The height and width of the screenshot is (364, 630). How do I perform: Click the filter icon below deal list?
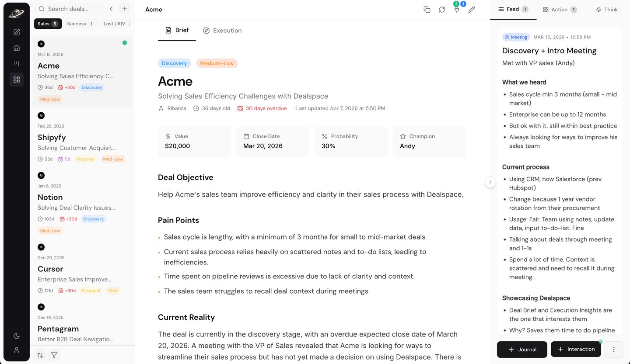coord(54,355)
